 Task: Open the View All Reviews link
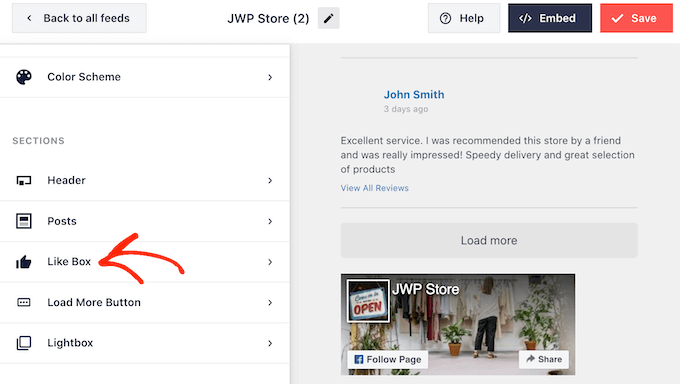coord(374,188)
